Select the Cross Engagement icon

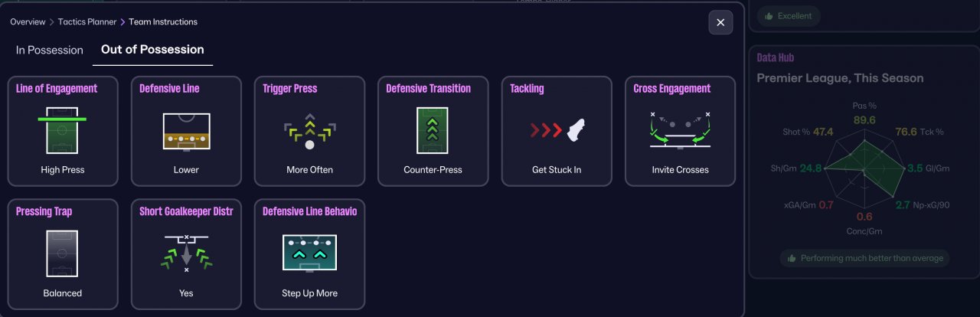click(680, 130)
